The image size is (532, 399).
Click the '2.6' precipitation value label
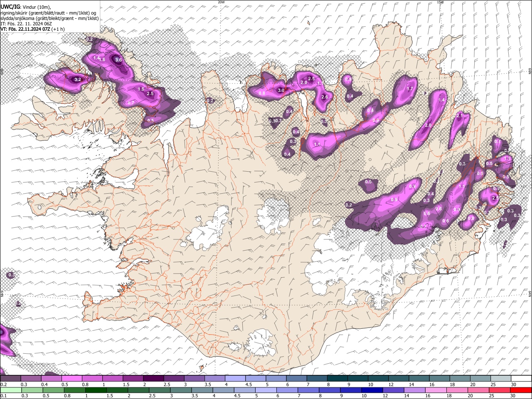(325, 97)
